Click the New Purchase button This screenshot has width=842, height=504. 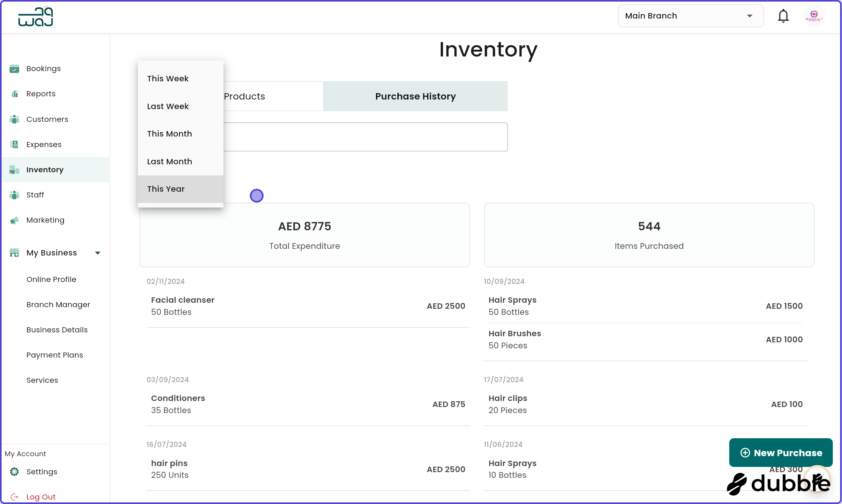[780, 452]
